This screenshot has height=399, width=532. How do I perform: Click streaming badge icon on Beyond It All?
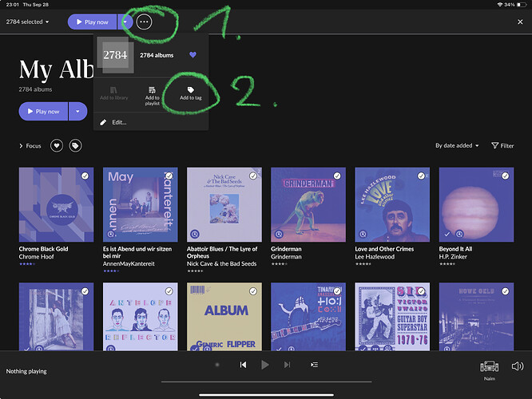coord(459,234)
